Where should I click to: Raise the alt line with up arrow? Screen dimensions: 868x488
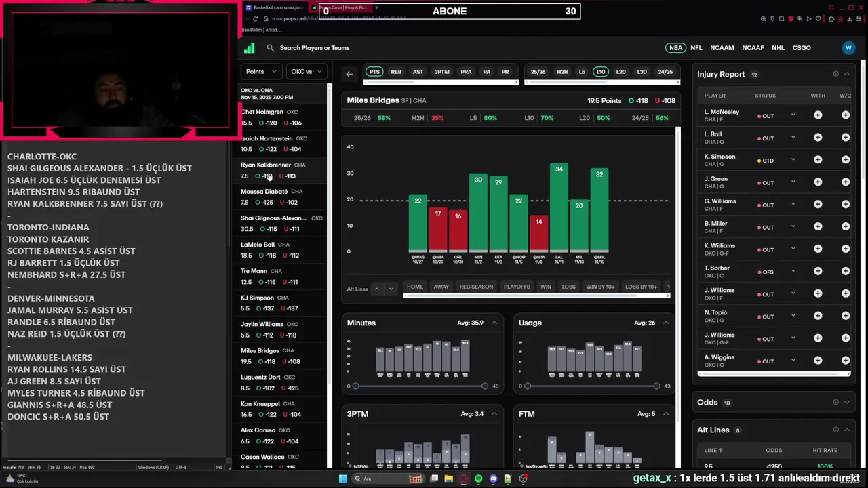coord(377,289)
